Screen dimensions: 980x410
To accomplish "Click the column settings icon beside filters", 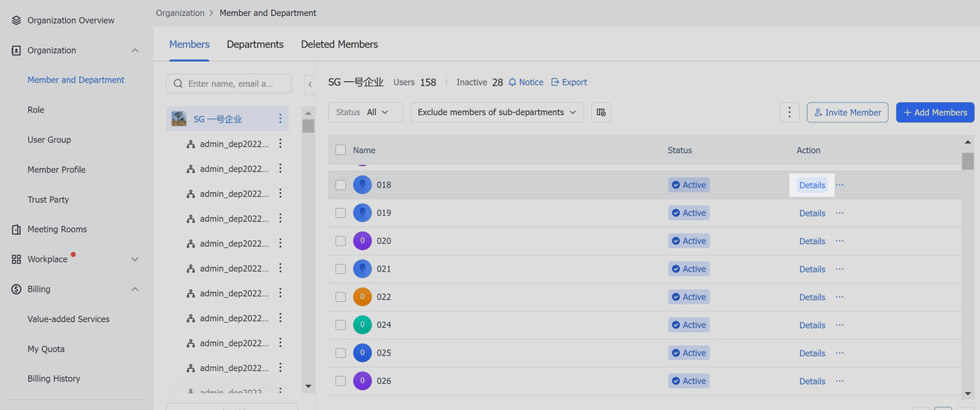I will pyautogui.click(x=601, y=112).
